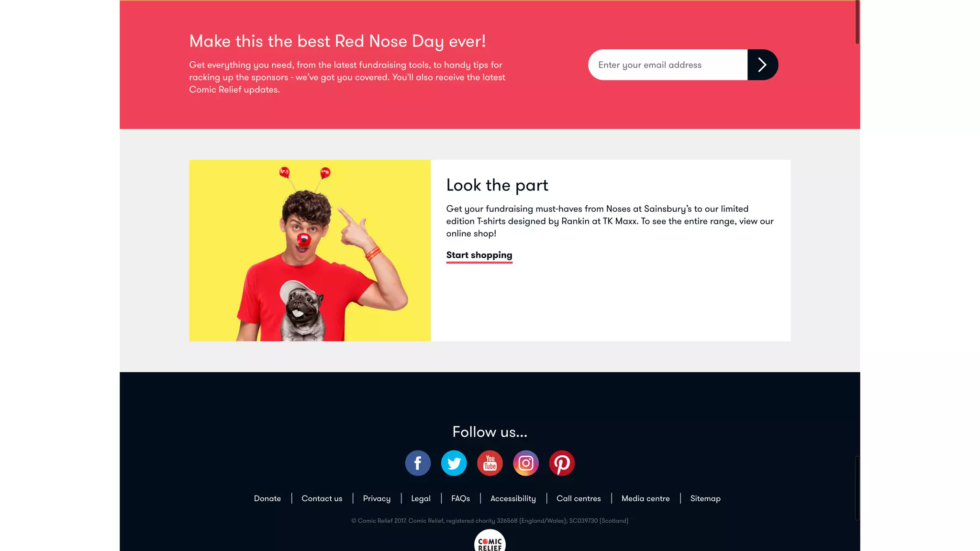Screen dimensions: 980x551
Task: Click the page vertical scrollbar thumb
Action: coord(857,22)
